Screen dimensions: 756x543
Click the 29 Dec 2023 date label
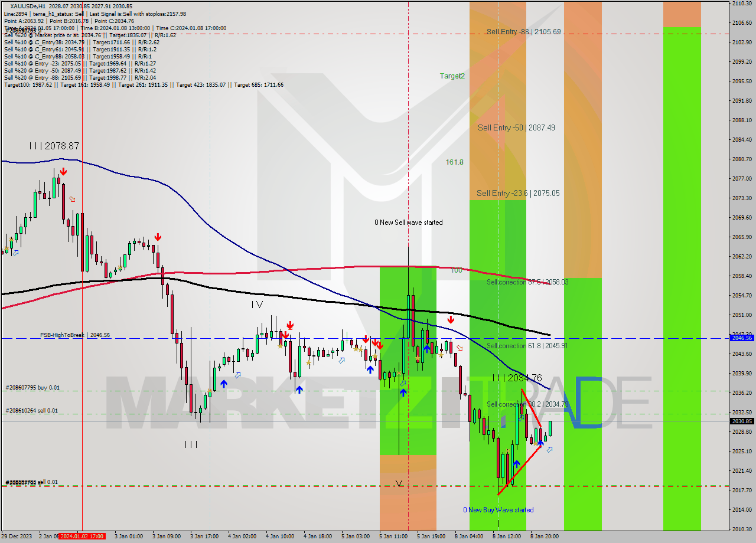pos(17,537)
